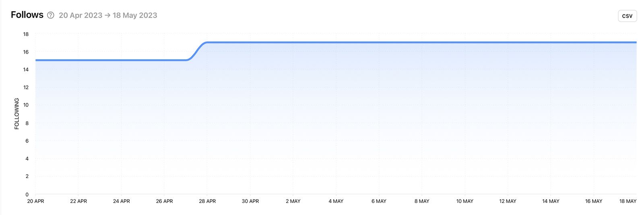Click the help question mark icon beside Follows
The height and width of the screenshot is (215, 644).
50,15
